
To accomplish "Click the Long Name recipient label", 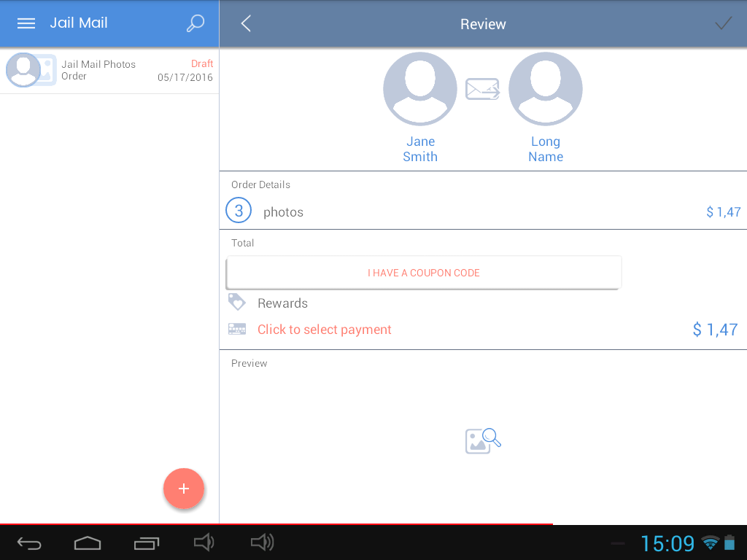I will click(546, 149).
